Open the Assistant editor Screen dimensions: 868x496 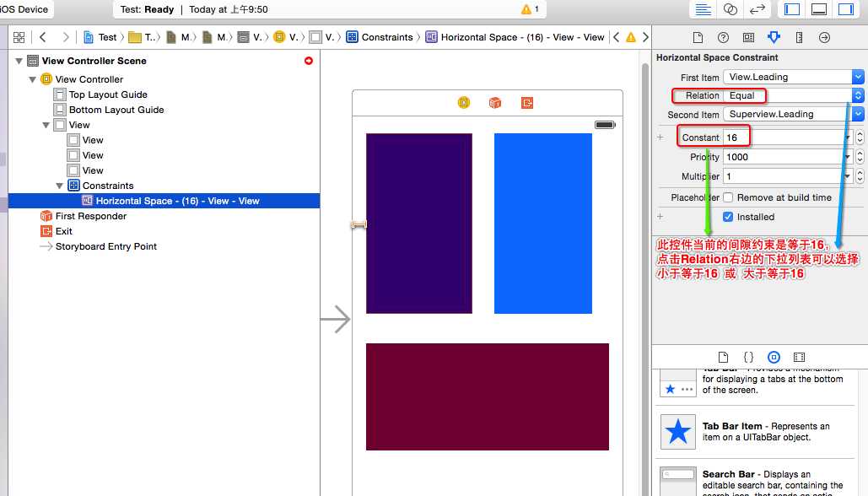[731, 9]
